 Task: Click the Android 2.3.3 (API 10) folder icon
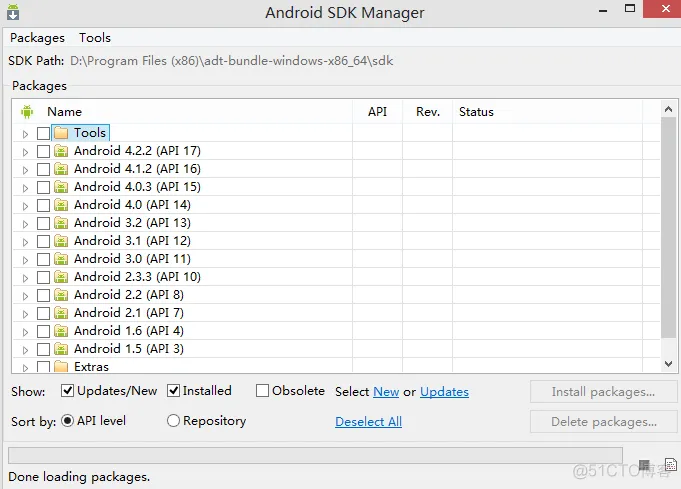[61, 277]
